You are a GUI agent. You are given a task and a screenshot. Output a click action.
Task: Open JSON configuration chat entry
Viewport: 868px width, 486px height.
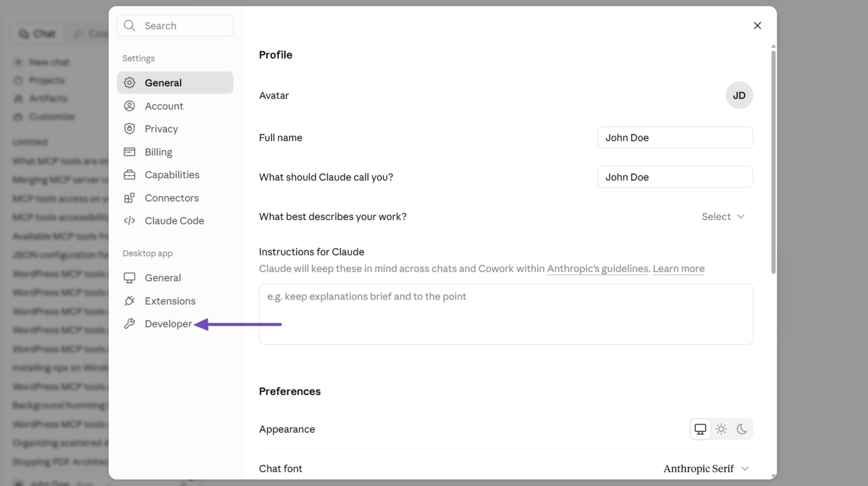click(60, 255)
